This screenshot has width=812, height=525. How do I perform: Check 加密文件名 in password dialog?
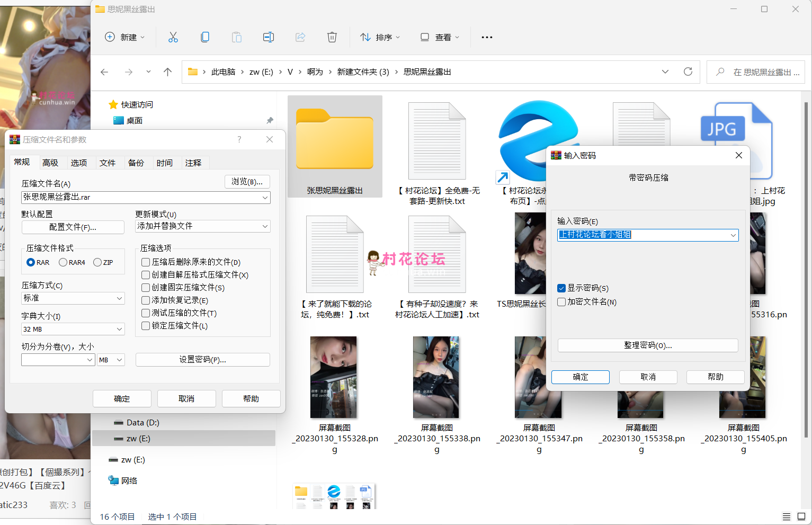point(561,302)
